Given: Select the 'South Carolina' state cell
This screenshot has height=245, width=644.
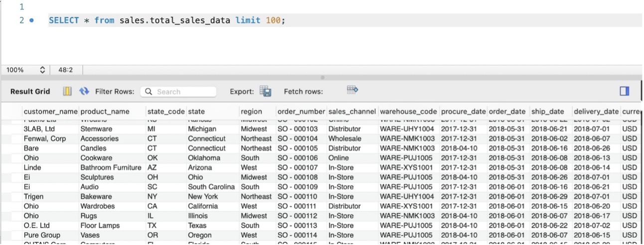Looking at the screenshot, I should click(x=211, y=187).
